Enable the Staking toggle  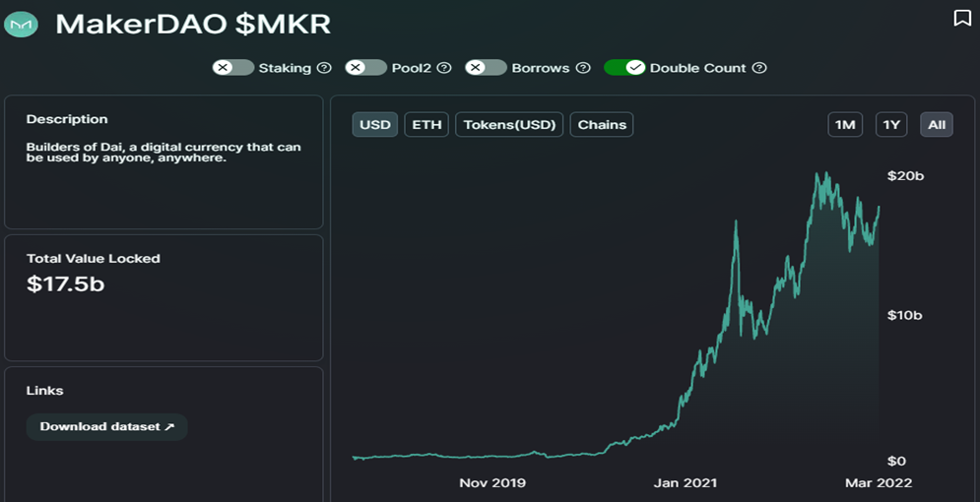[x=233, y=68]
